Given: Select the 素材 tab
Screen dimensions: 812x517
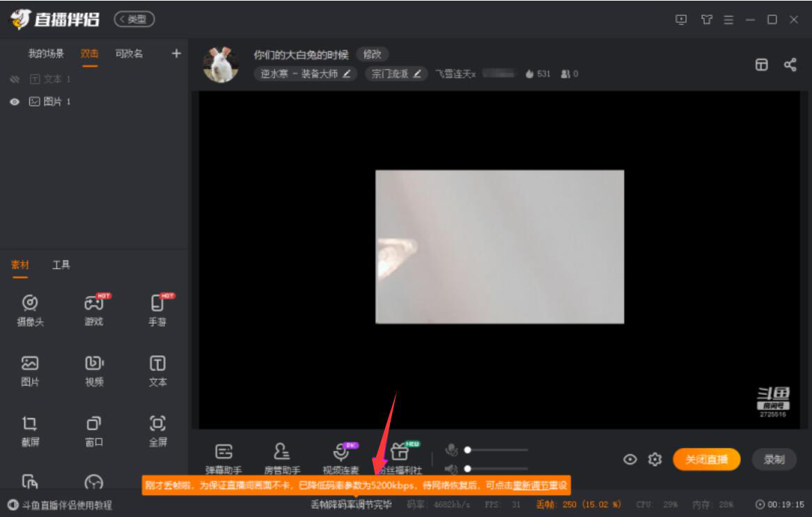Looking at the screenshot, I should click(x=20, y=265).
